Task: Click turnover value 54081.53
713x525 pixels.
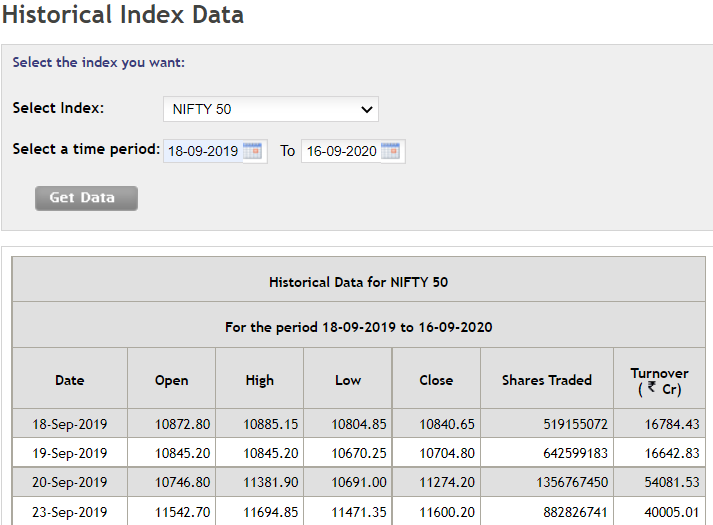Action: (x=672, y=482)
